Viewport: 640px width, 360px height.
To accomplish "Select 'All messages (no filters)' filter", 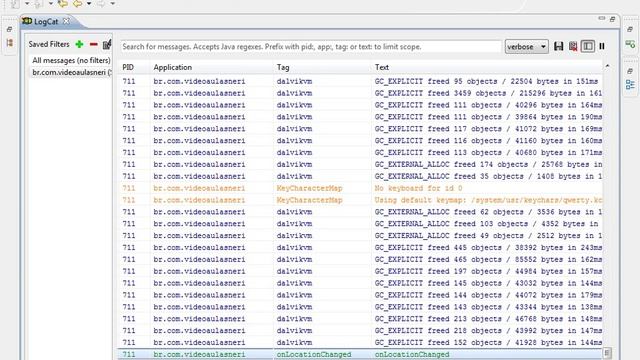I will (x=71, y=60).
